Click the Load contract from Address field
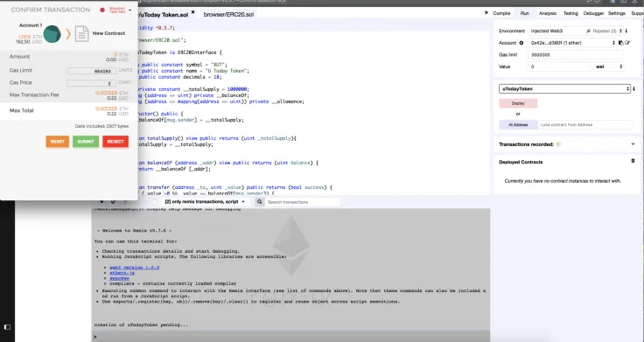The width and height of the screenshot is (644, 342). click(584, 125)
